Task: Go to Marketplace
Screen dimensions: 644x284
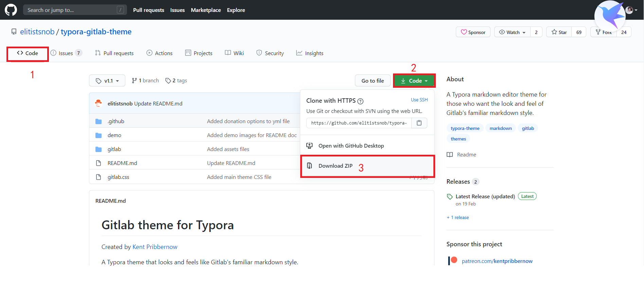Action: [x=206, y=10]
